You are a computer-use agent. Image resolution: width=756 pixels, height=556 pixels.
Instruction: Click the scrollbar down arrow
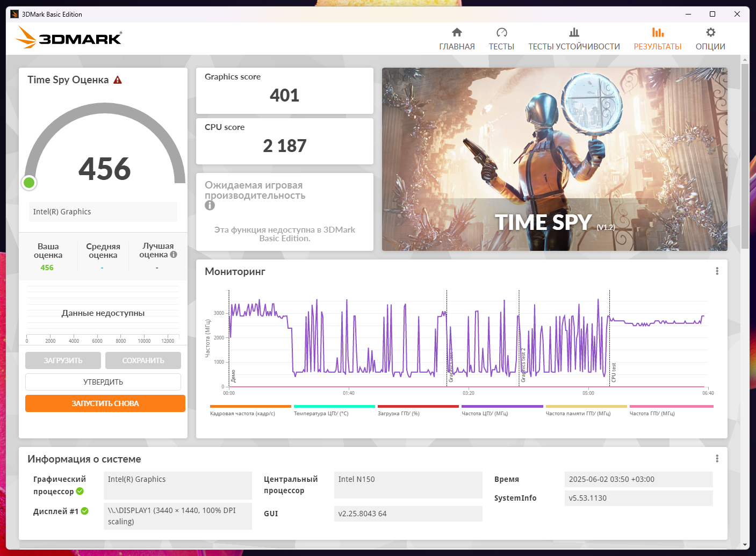point(745,545)
